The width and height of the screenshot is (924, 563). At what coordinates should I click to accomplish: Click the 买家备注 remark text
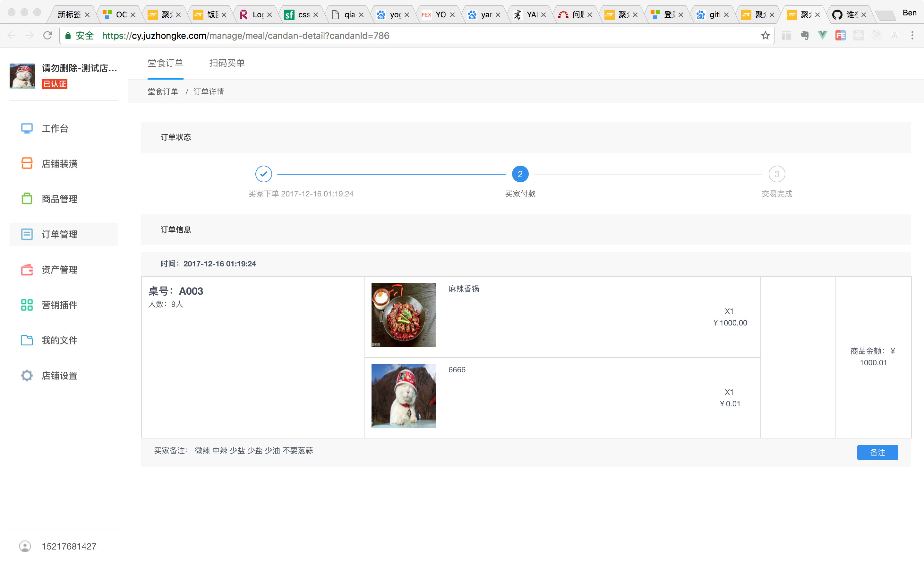tap(234, 450)
